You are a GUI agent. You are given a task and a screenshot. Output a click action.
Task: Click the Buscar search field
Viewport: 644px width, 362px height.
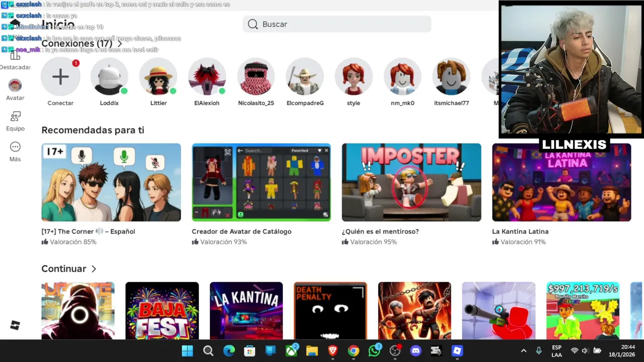tap(337, 24)
